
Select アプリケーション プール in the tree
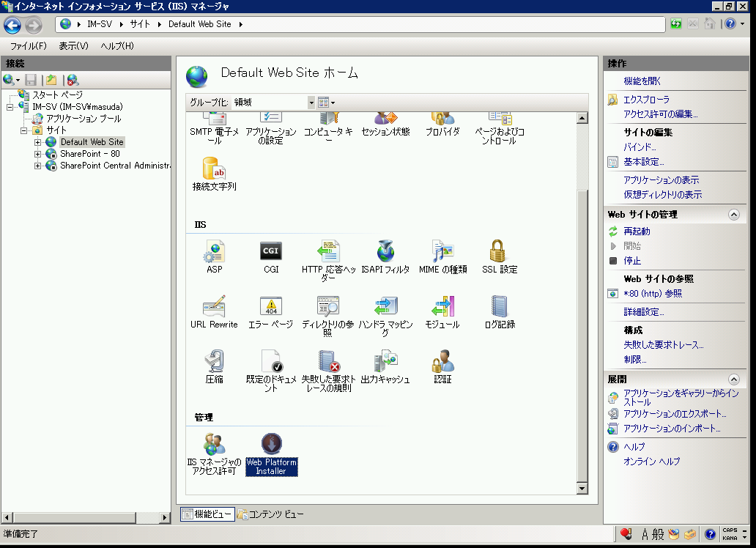click(x=84, y=119)
